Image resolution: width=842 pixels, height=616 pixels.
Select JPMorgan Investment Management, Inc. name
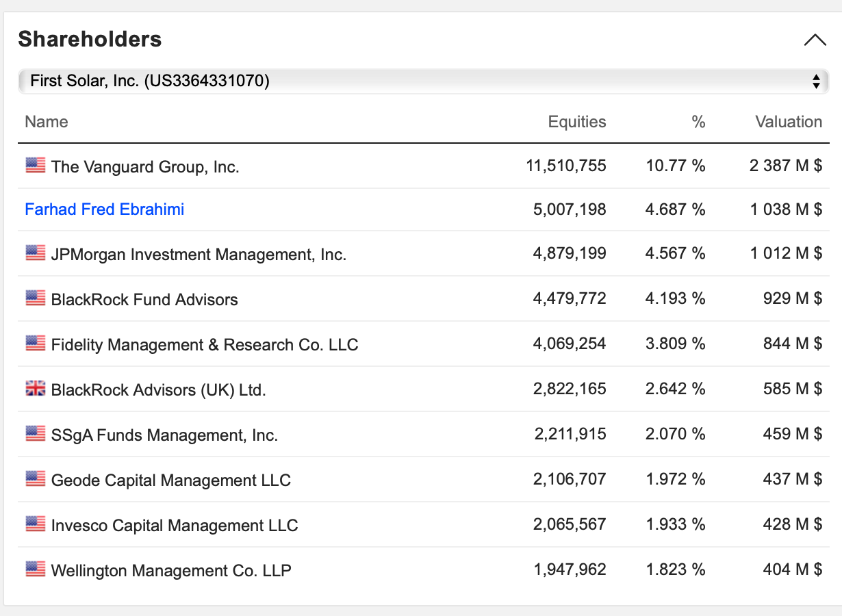199,255
